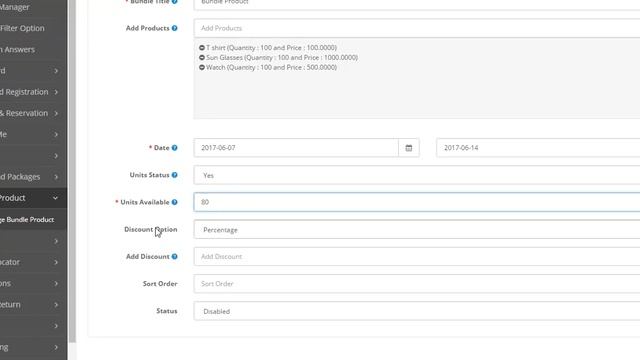The width and height of the screenshot is (640, 360).
Task: Select the Sun Glasses product text
Action: pos(282,58)
